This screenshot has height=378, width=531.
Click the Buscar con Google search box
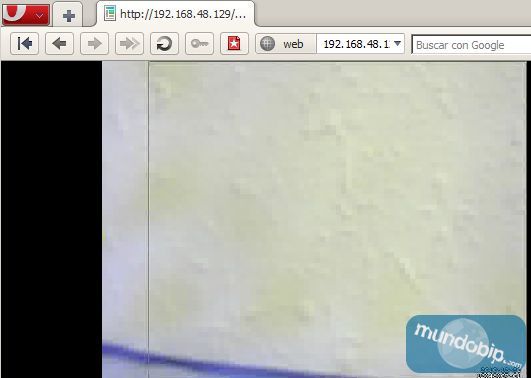click(x=471, y=44)
